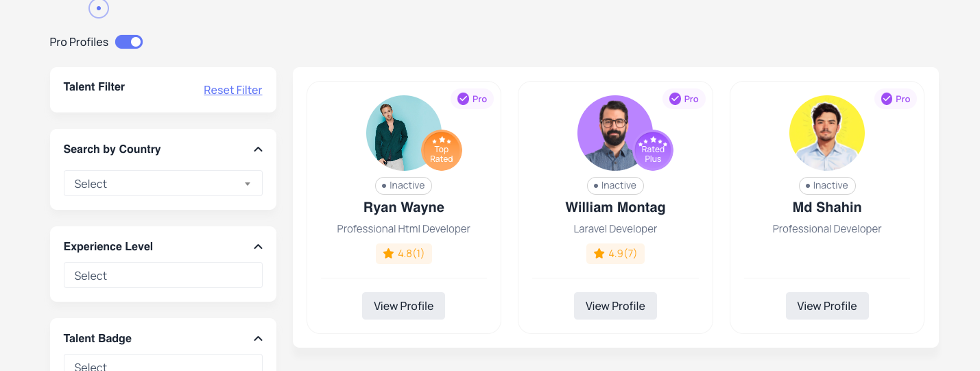Open the Talent Badge Select field
Image resolution: width=980 pixels, height=371 pixels.
point(163,363)
